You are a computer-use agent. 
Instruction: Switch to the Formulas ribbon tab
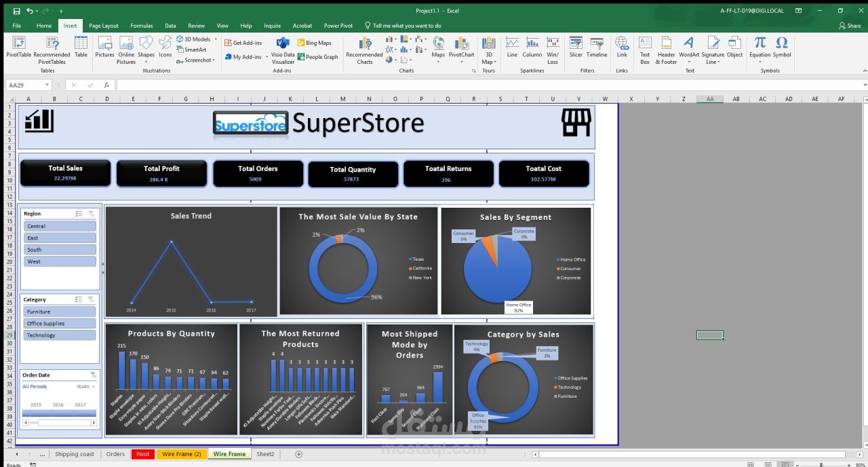click(142, 26)
